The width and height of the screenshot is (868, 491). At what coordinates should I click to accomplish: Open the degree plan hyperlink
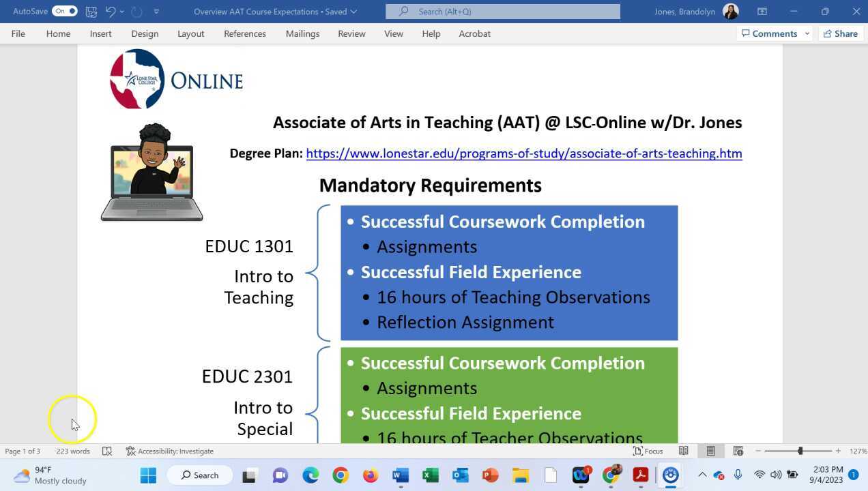click(x=524, y=153)
